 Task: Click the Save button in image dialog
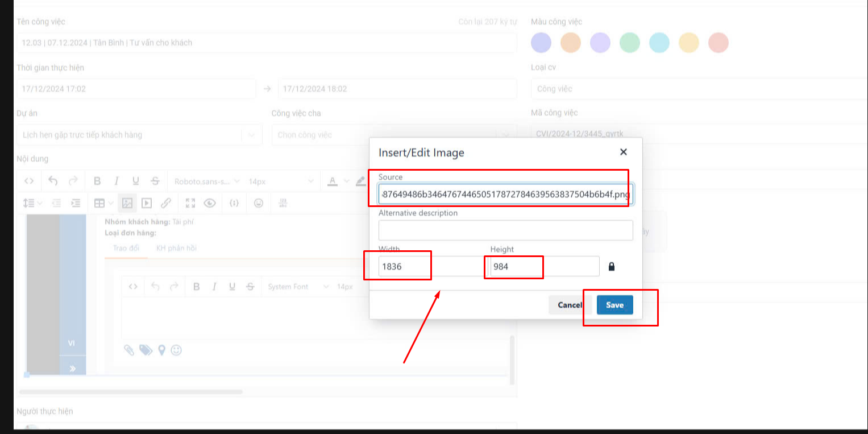(x=614, y=305)
